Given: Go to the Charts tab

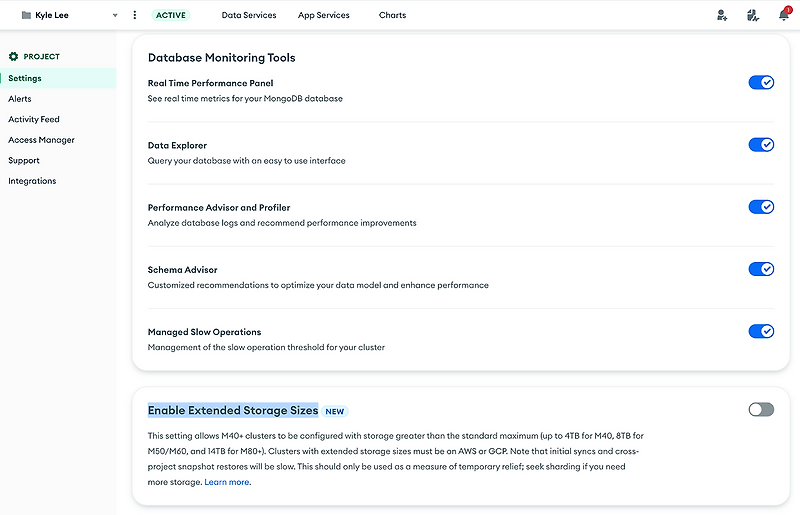Looking at the screenshot, I should point(392,16).
